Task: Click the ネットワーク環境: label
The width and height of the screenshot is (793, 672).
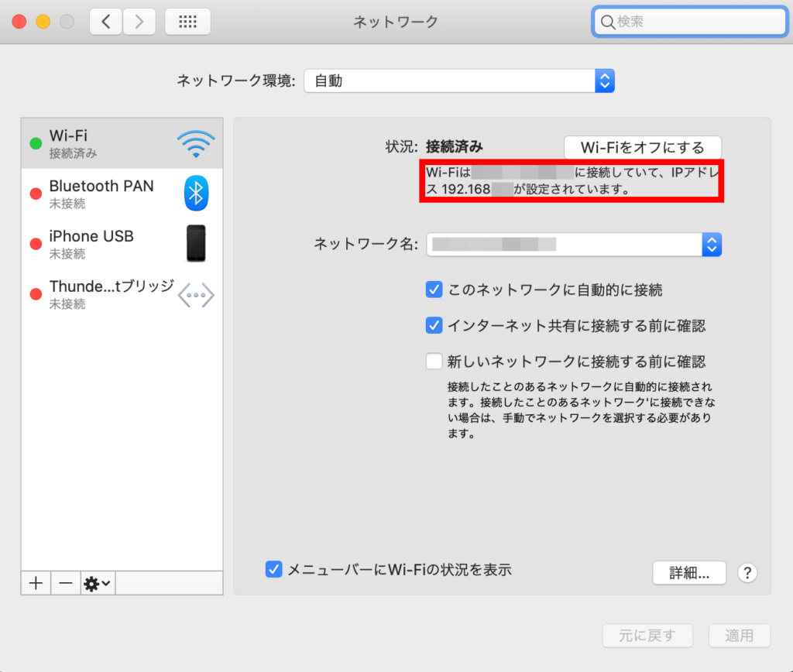Action: [x=235, y=81]
